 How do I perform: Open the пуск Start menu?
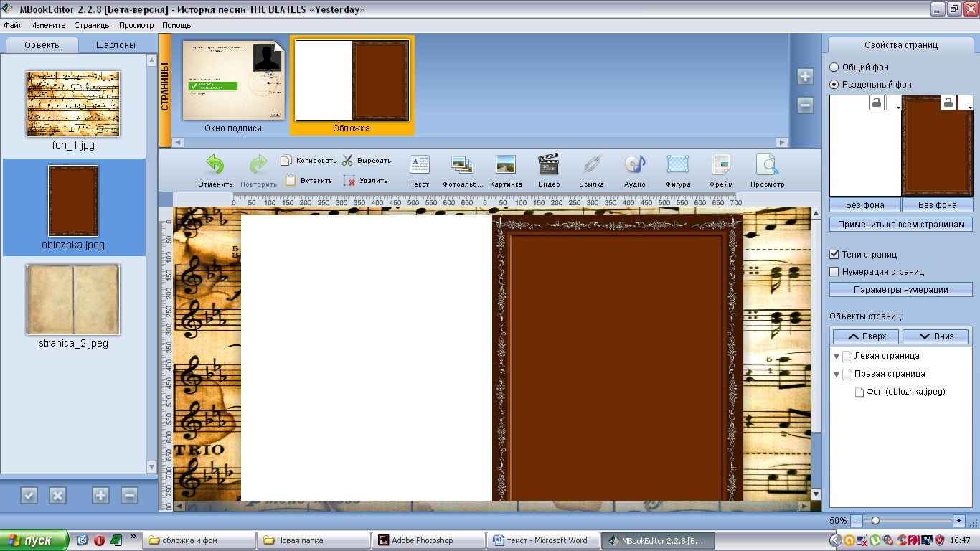(34, 540)
